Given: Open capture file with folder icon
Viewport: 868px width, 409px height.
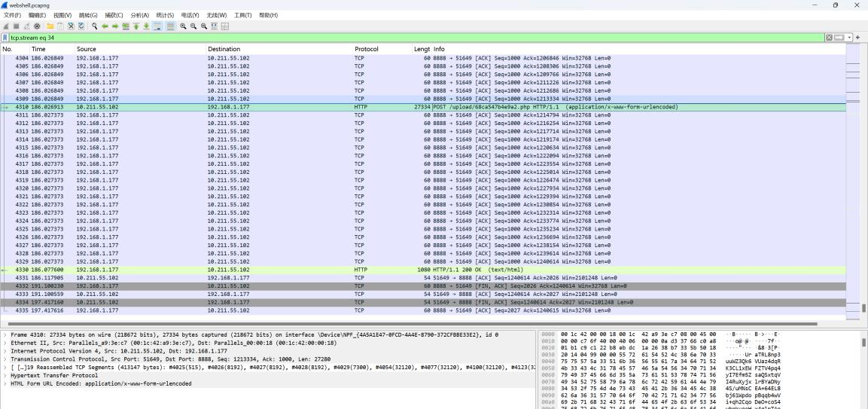Looking at the screenshot, I should pyautogui.click(x=50, y=26).
